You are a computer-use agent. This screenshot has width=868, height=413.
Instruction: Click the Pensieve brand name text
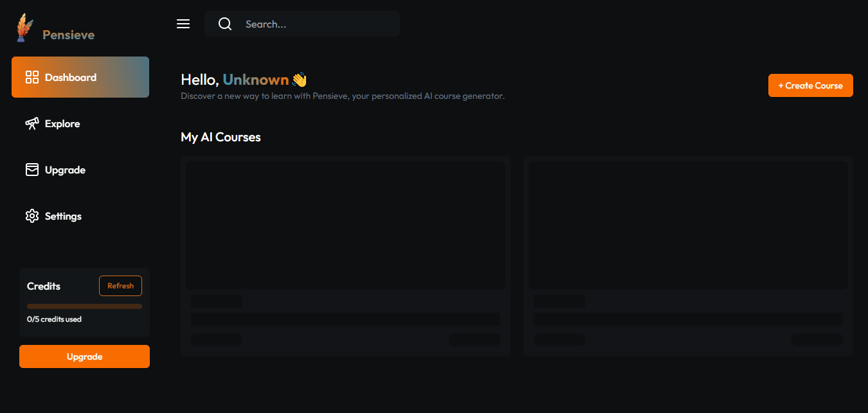[68, 35]
